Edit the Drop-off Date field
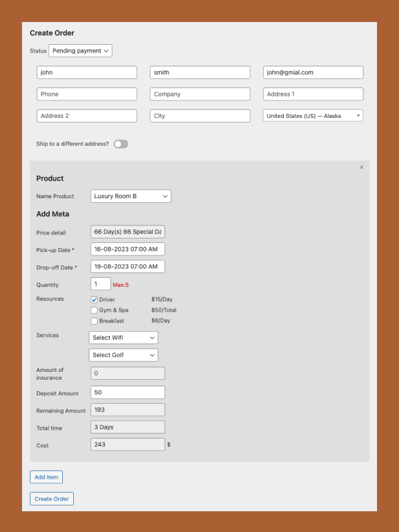This screenshot has width=399, height=532. pyautogui.click(x=128, y=266)
